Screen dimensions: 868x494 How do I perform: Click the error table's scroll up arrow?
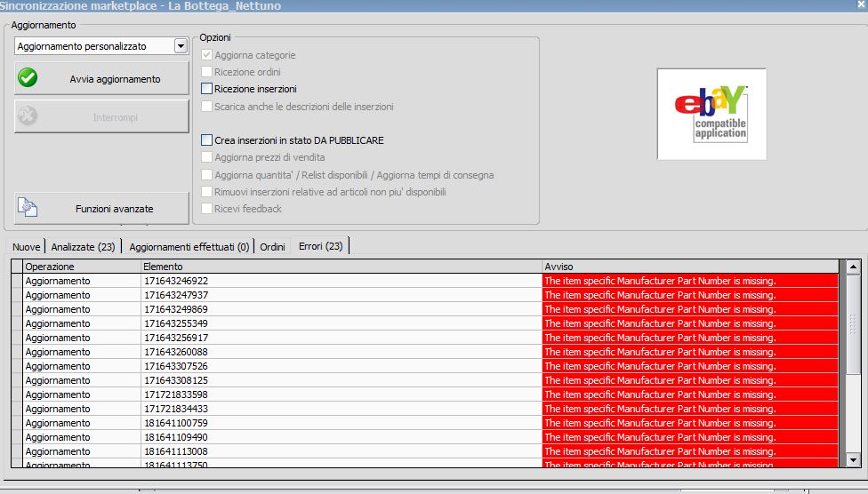coord(853,267)
